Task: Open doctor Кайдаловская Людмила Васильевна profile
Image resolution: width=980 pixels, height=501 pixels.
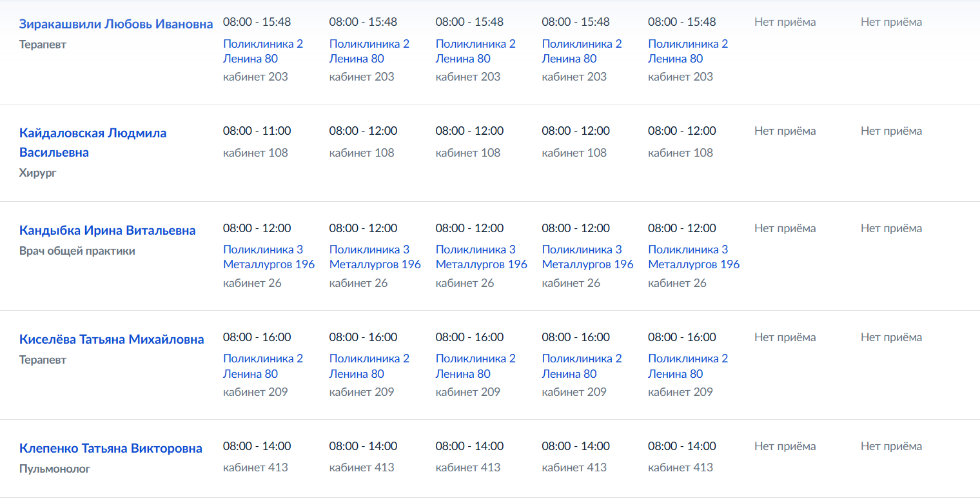Action: click(x=93, y=142)
